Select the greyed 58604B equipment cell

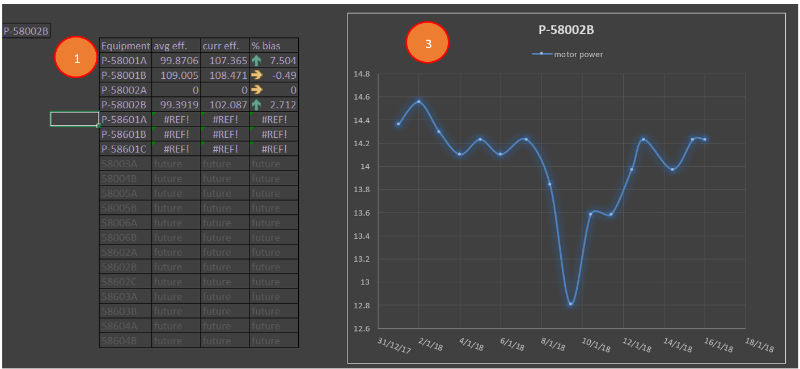point(126,340)
